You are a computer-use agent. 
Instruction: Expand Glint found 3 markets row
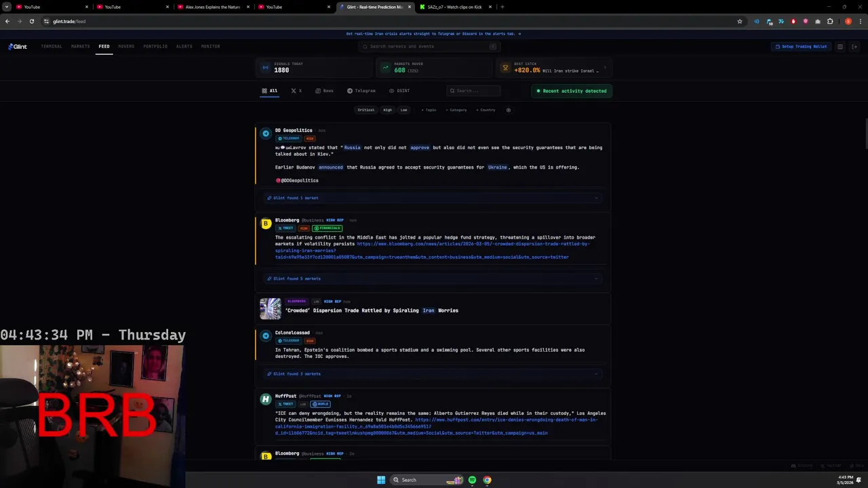[x=433, y=374]
